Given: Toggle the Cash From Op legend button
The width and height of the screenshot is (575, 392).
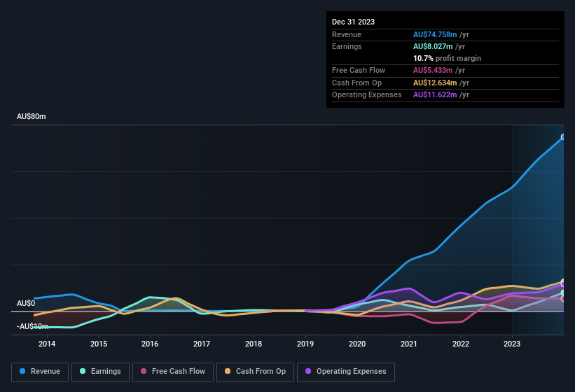Looking at the screenshot, I should pos(255,372).
